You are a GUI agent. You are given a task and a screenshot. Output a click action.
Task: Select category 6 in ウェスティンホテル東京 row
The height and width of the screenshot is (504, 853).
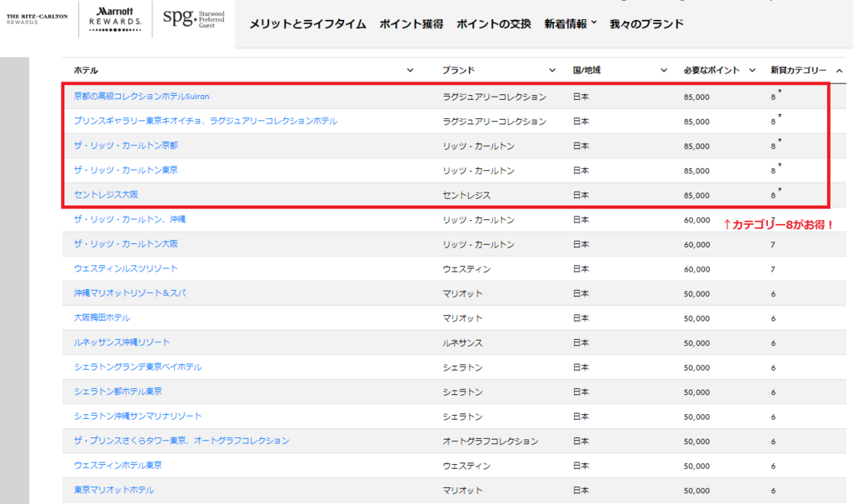coord(773,466)
